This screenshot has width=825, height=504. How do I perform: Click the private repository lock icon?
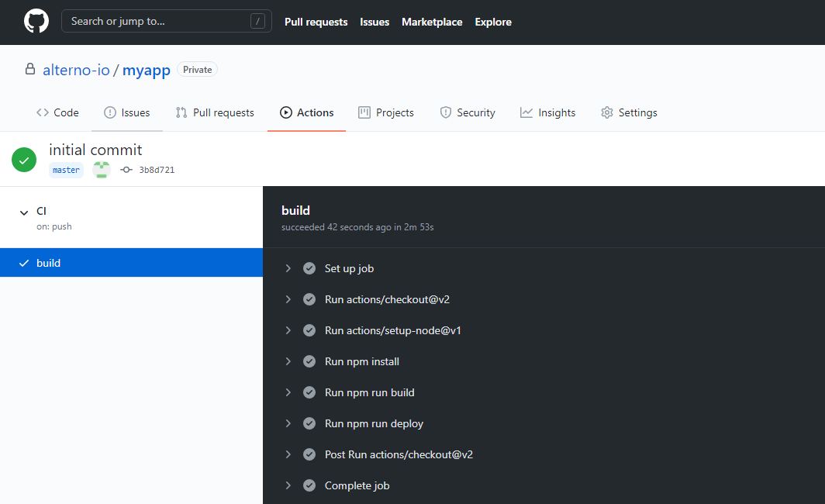(x=30, y=69)
